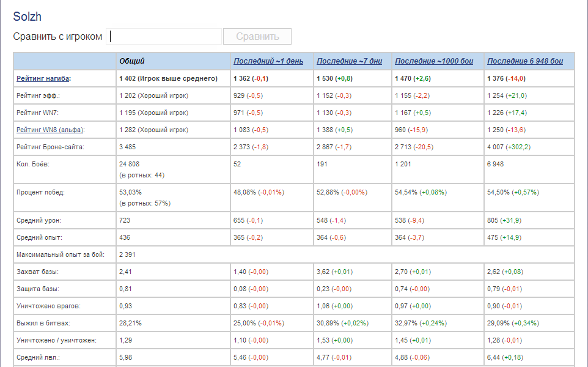Click the overall rating 1 402 cell
The height and width of the screenshot is (367, 588).
[x=168, y=78]
